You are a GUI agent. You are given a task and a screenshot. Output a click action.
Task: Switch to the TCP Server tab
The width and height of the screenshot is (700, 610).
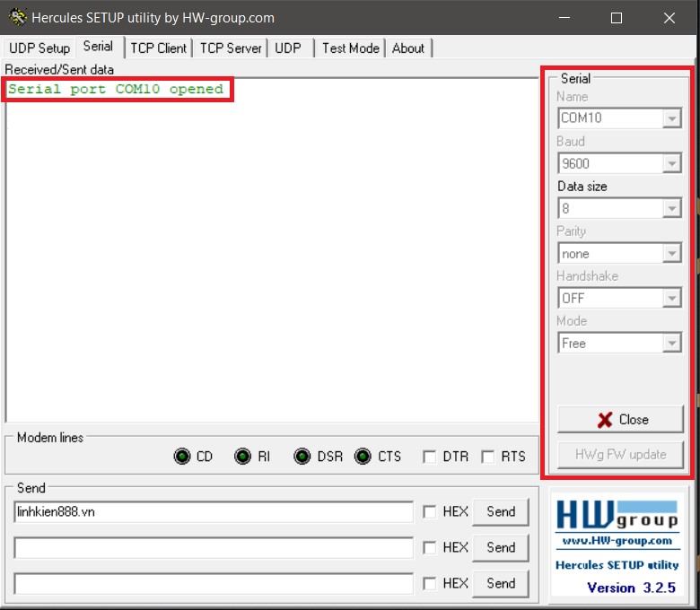(231, 48)
